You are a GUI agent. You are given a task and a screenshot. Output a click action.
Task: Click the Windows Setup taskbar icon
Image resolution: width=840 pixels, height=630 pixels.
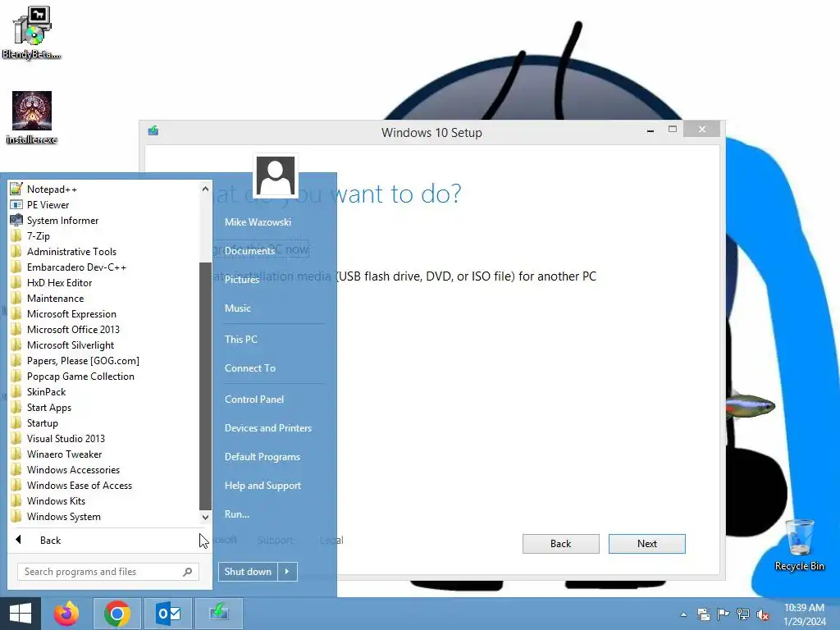(219, 614)
